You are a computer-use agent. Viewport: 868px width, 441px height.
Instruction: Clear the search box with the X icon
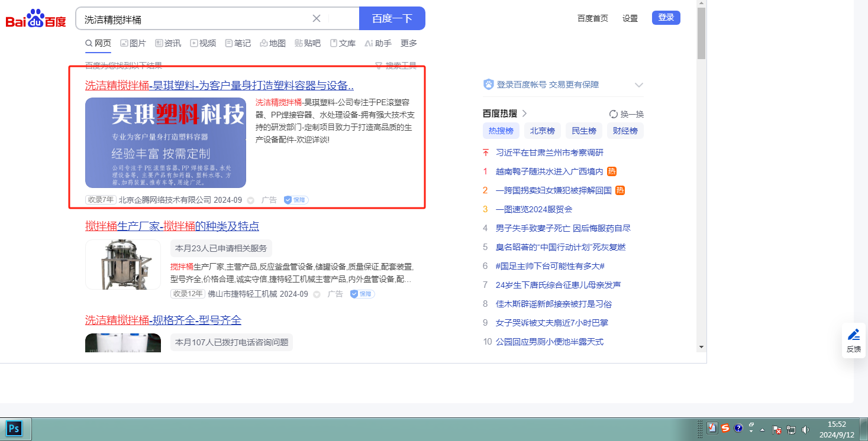(317, 18)
